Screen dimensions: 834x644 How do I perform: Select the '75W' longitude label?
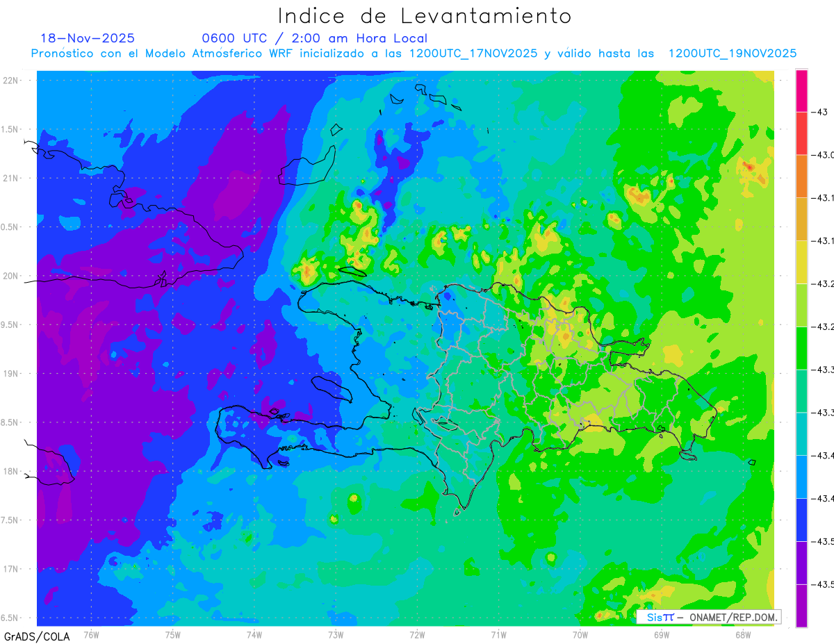click(x=173, y=635)
